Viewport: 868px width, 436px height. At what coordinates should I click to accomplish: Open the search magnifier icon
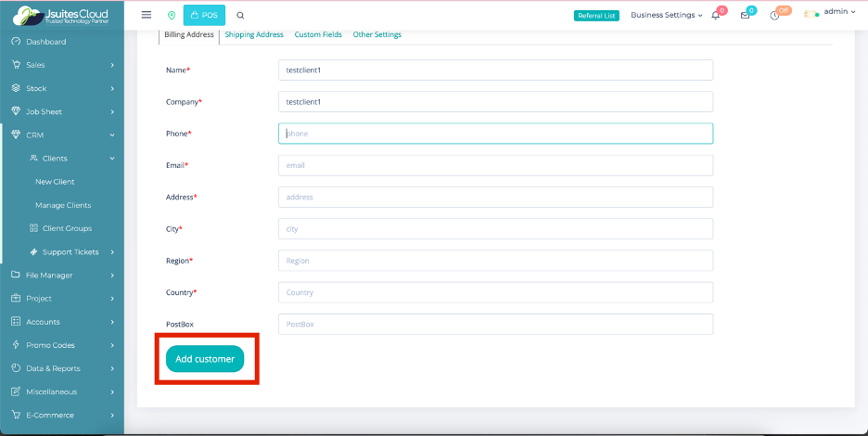tap(240, 15)
